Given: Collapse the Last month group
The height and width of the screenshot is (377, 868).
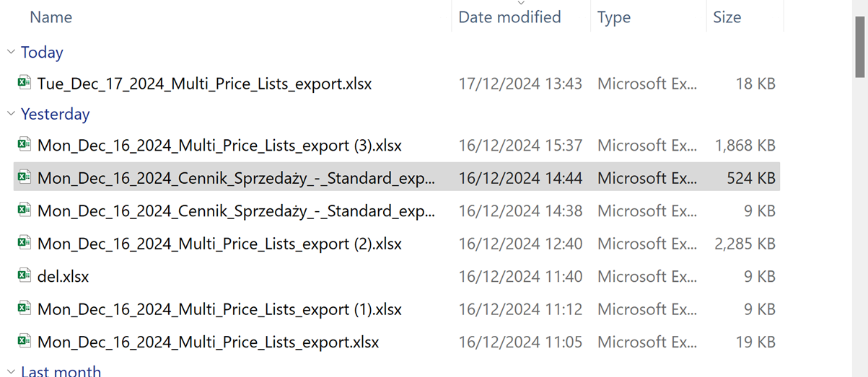Looking at the screenshot, I should pyautogui.click(x=11, y=372).
